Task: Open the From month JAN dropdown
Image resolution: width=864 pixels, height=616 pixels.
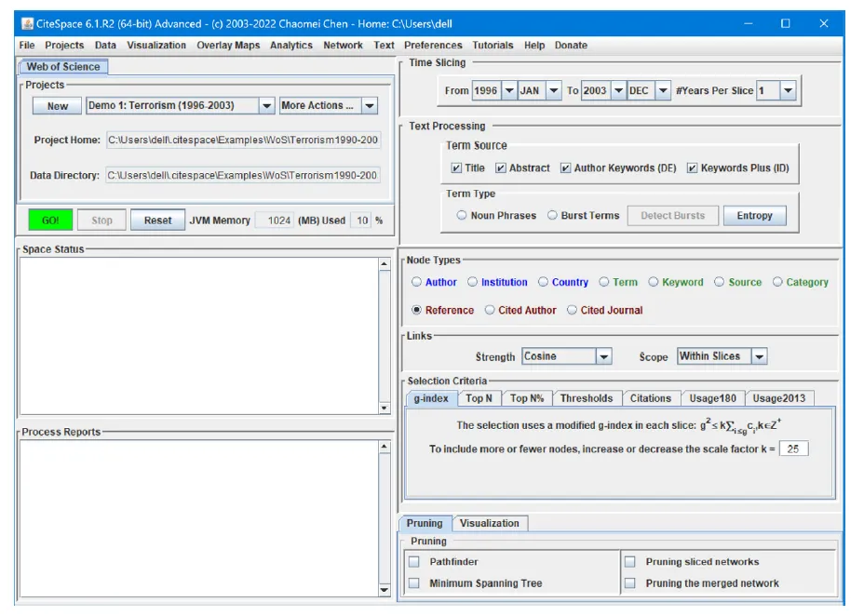Action: point(554,90)
